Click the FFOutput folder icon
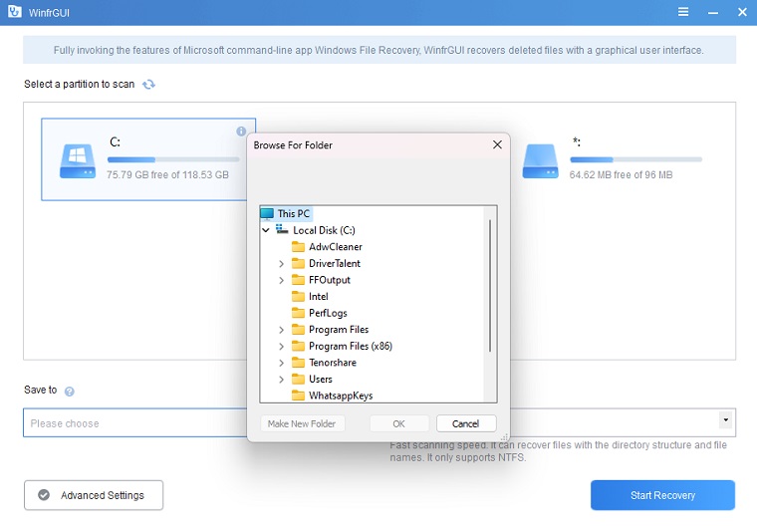This screenshot has height=532, width=757. pos(299,280)
